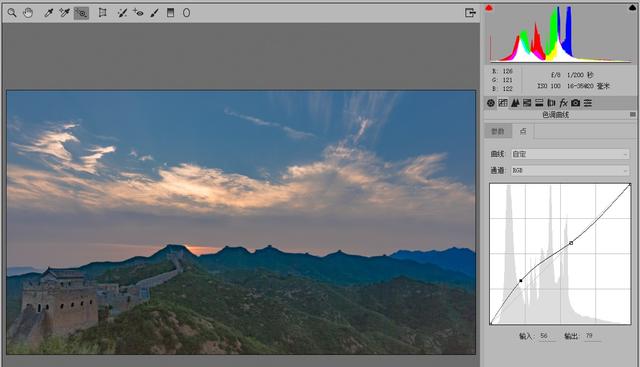Select the Red Eye Removal tool
This screenshot has height=367, width=640.
click(x=138, y=13)
